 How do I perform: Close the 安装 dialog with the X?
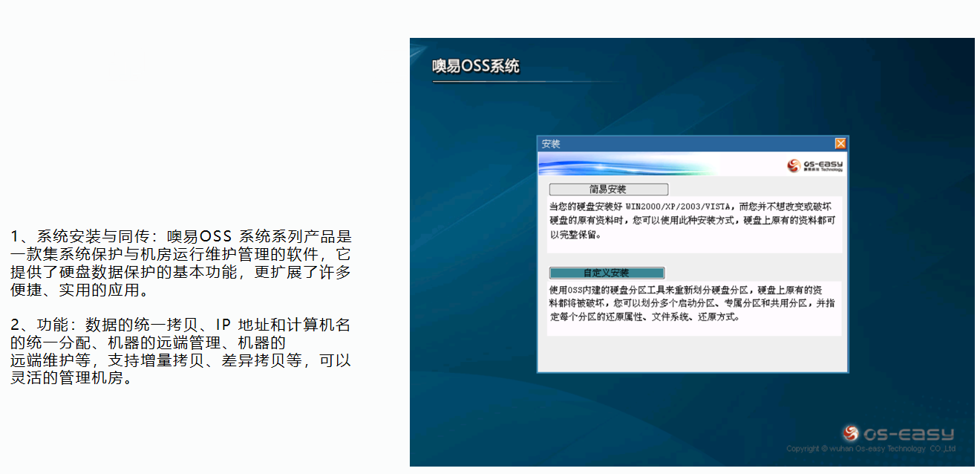coord(840,143)
